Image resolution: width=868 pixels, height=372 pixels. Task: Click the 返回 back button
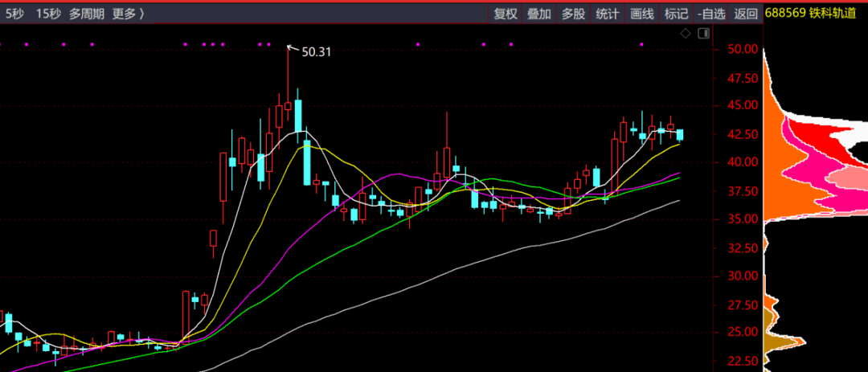[x=745, y=14]
